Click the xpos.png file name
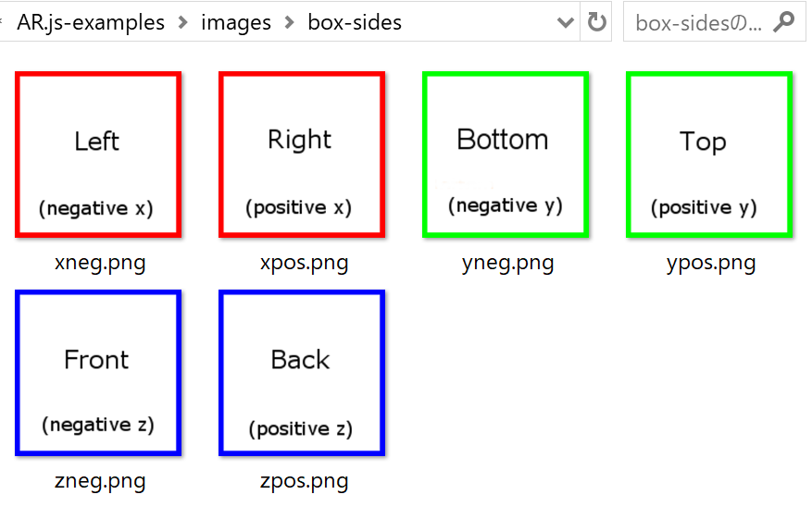The image size is (812, 507). [304, 264]
